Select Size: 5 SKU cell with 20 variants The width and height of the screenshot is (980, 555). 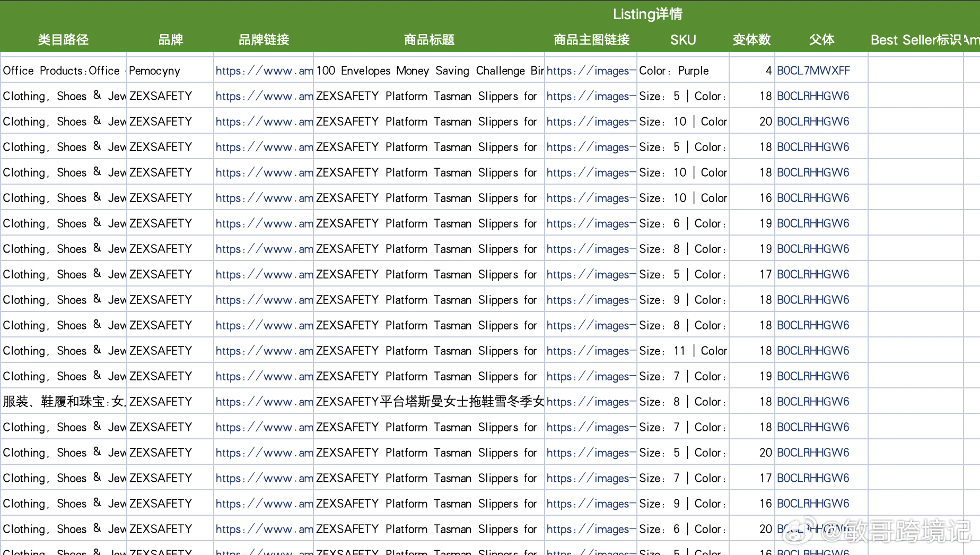[x=683, y=453]
